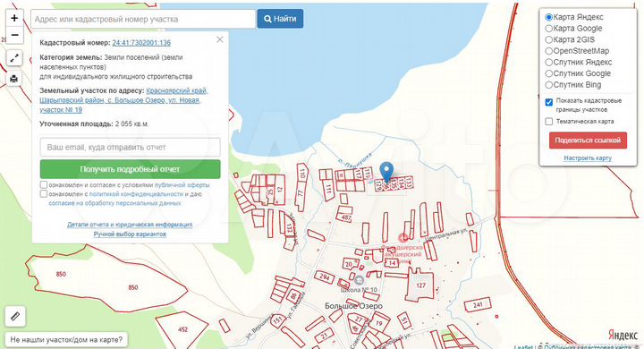Click Не нашли участок/дом на карте button

pos(66,340)
